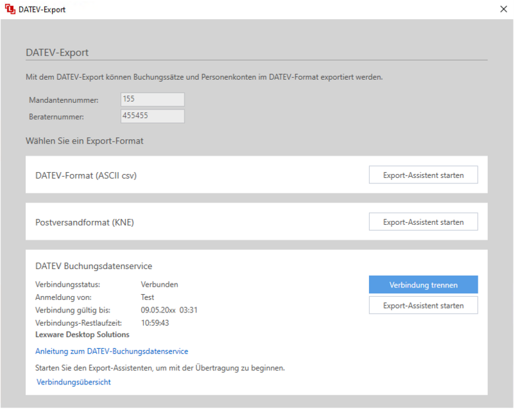
Task: Select the Postversandformat (KNE) label
Action: 84,222
